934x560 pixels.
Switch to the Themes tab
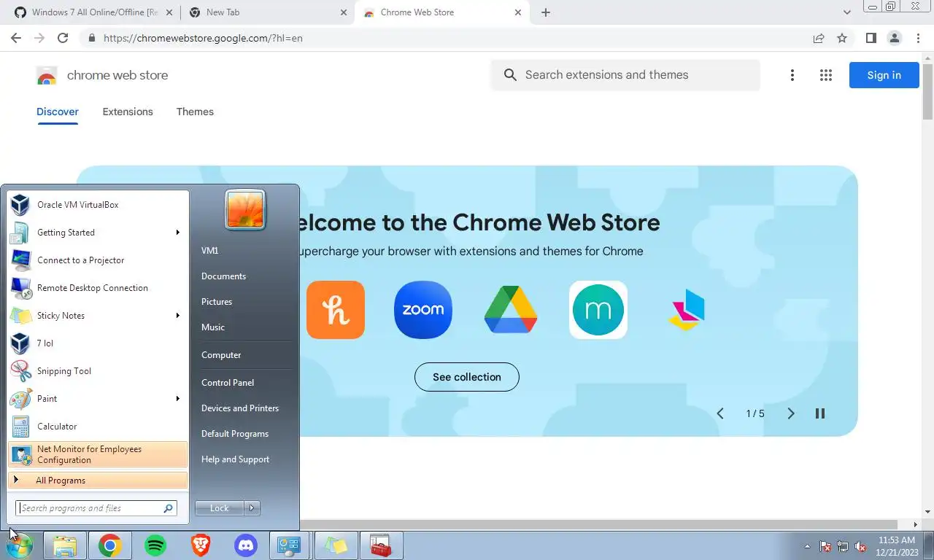[195, 112]
